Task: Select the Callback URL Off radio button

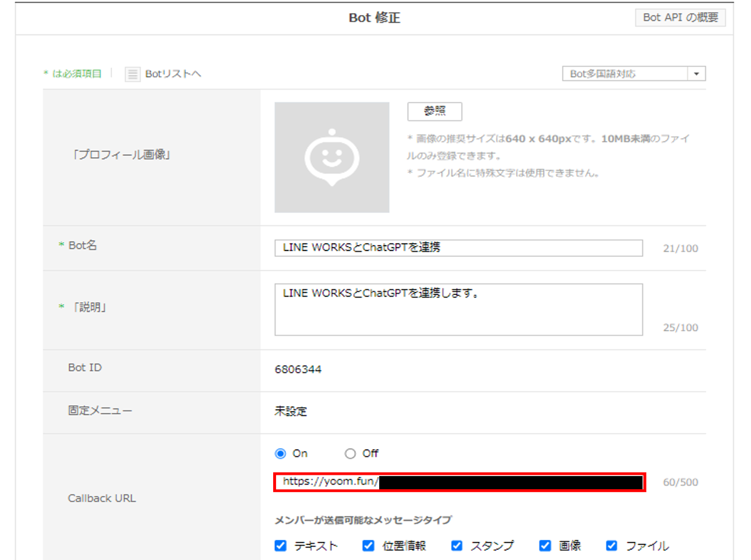Action: [x=350, y=454]
